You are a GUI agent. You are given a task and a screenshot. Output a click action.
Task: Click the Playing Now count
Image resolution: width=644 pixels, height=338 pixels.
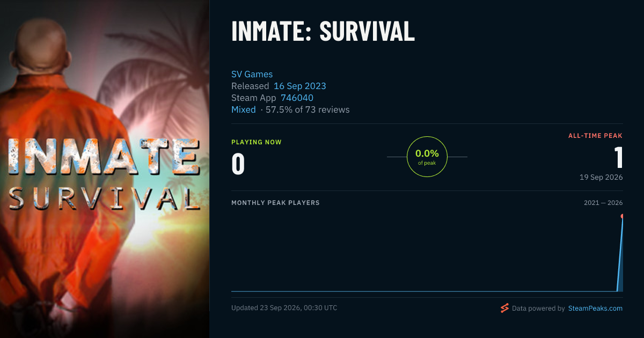click(238, 164)
